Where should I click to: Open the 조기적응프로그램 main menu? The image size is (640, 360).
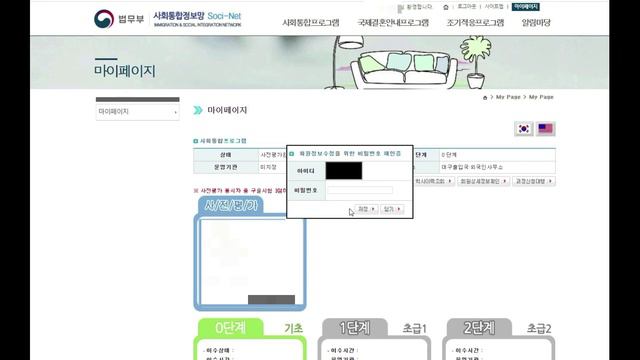476,23
